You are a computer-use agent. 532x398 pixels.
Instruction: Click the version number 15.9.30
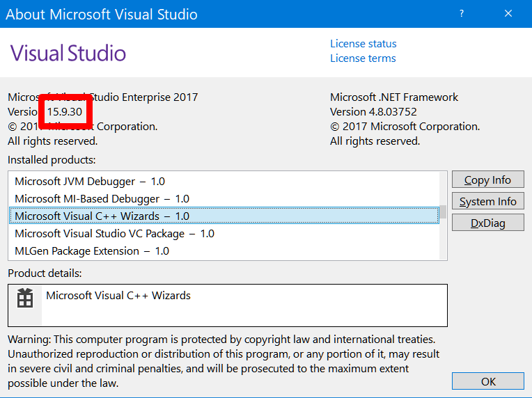65,112
